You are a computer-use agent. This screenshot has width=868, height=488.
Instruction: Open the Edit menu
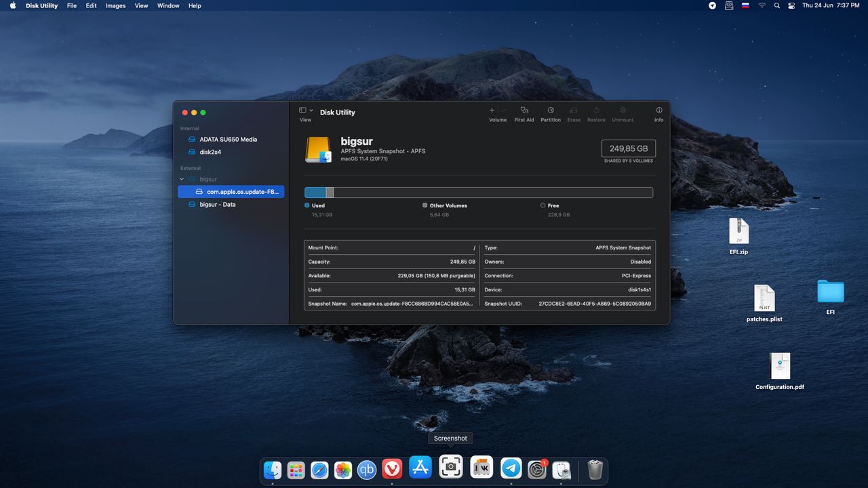(x=91, y=5)
